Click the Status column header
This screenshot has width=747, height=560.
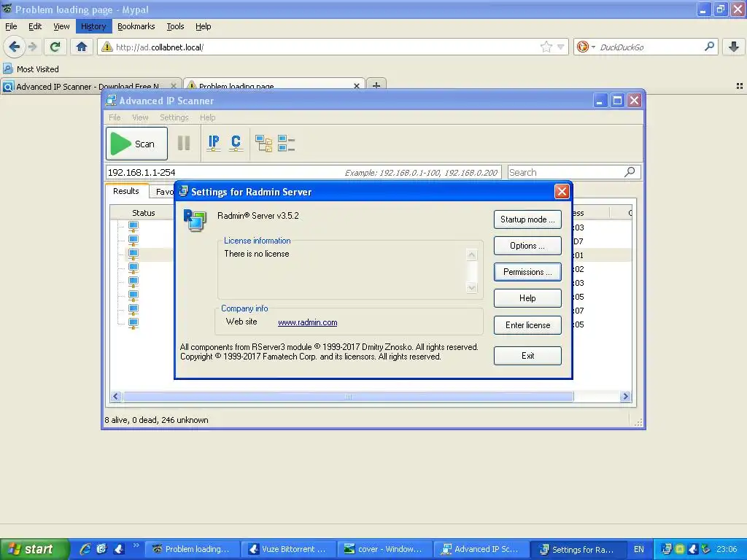click(143, 213)
